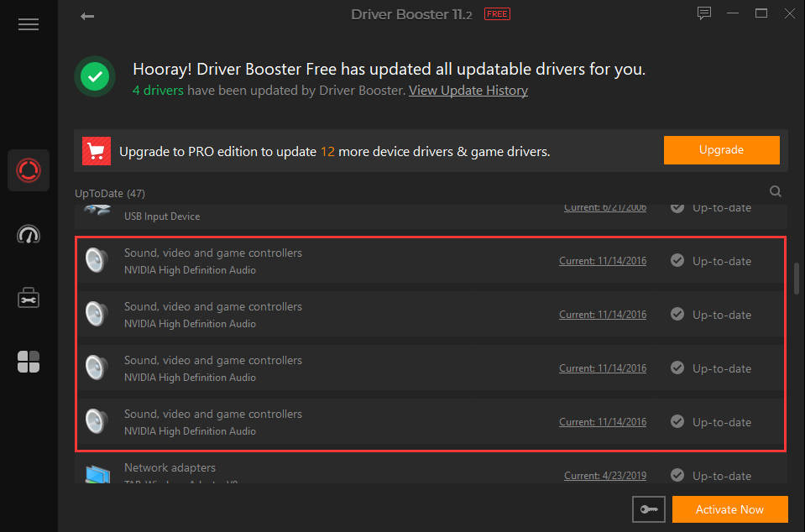Click the license key icon button
The height and width of the screenshot is (532, 805).
648,509
